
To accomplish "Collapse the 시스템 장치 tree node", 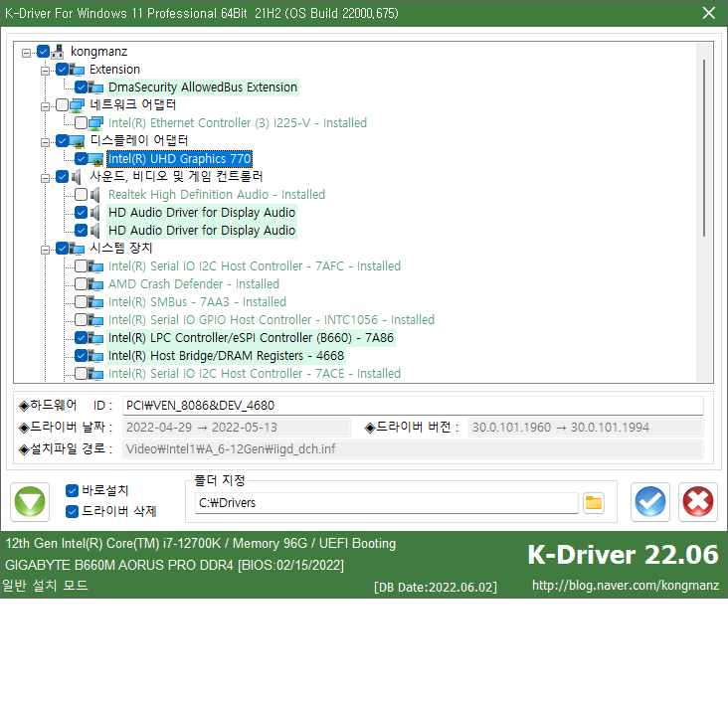I will point(45,250).
